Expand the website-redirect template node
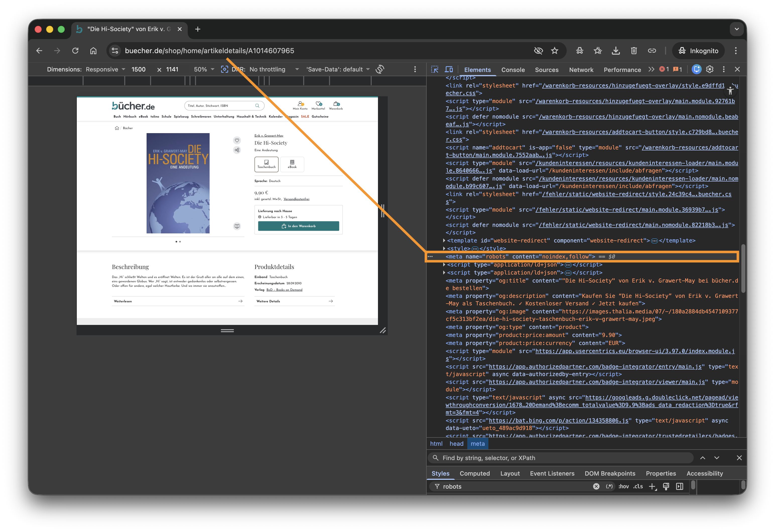This screenshot has height=532, width=775. coord(444,240)
